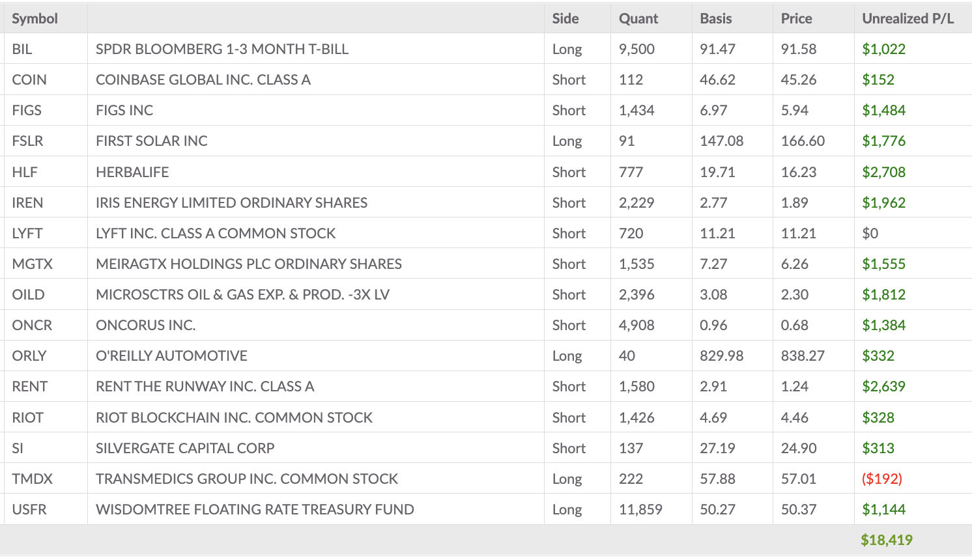Select the RIOT symbol cell
Viewport: 972px width, 560px height.
pyautogui.click(x=28, y=417)
